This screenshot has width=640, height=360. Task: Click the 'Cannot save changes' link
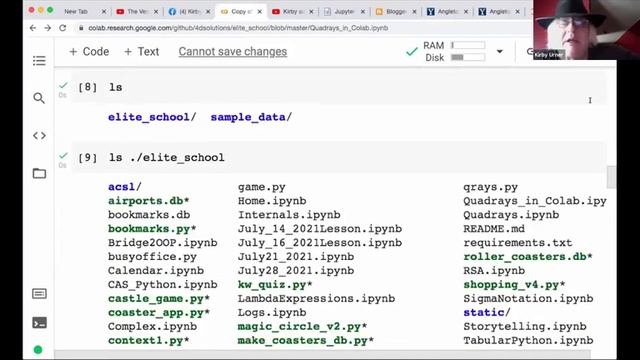click(x=233, y=52)
